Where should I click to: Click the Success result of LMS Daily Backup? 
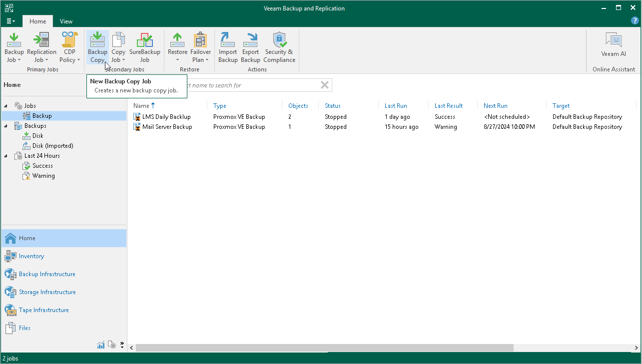pos(445,117)
